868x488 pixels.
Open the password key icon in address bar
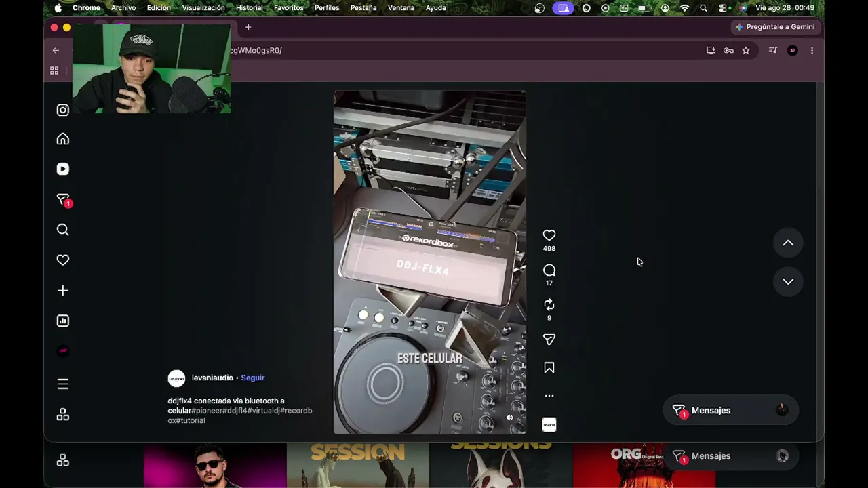pos(728,50)
